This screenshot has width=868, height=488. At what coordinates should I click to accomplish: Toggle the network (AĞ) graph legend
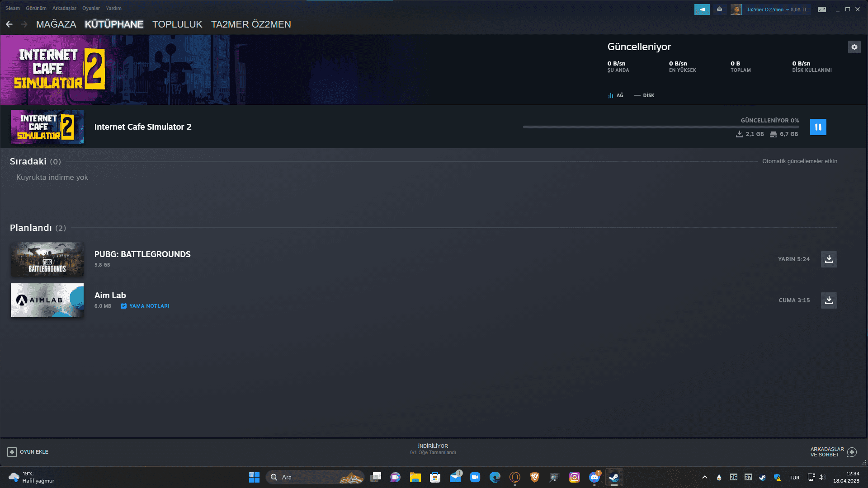(x=616, y=95)
